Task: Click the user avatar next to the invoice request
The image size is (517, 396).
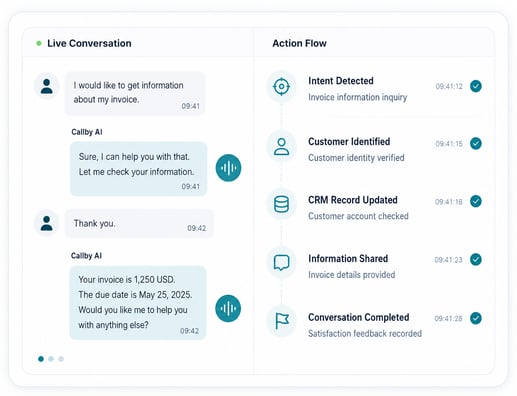Action: coord(47,86)
